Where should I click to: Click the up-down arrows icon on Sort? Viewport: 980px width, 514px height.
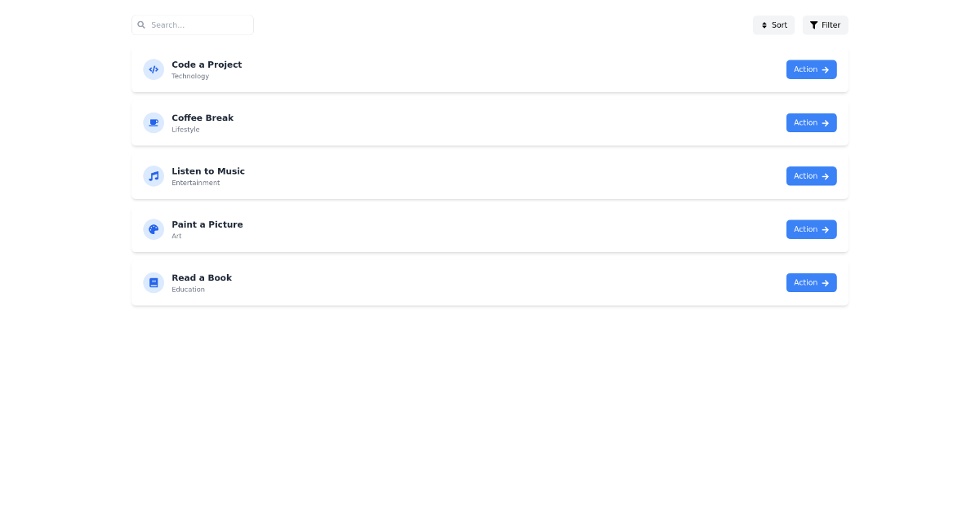pyautogui.click(x=764, y=25)
